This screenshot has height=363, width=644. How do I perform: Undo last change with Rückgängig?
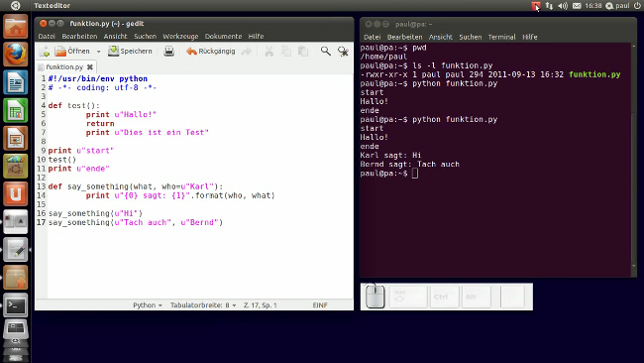point(211,51)
